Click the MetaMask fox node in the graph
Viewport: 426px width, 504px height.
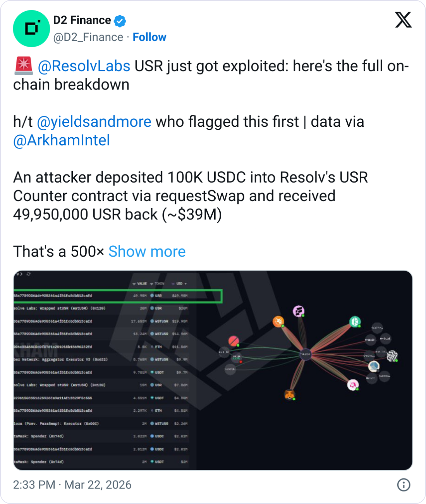(x=290, y=394)
